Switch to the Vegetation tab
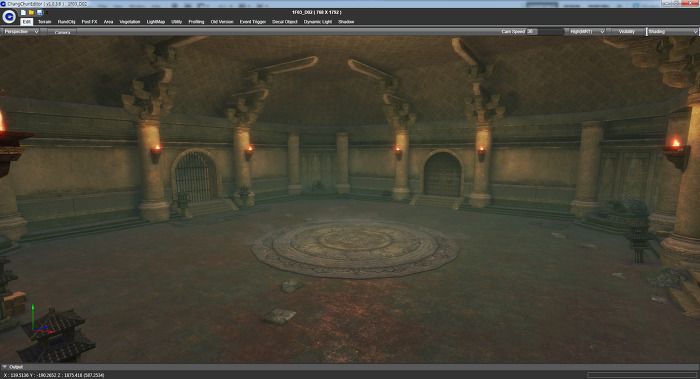This screenshot has height=379, width=700. [130, 21]
